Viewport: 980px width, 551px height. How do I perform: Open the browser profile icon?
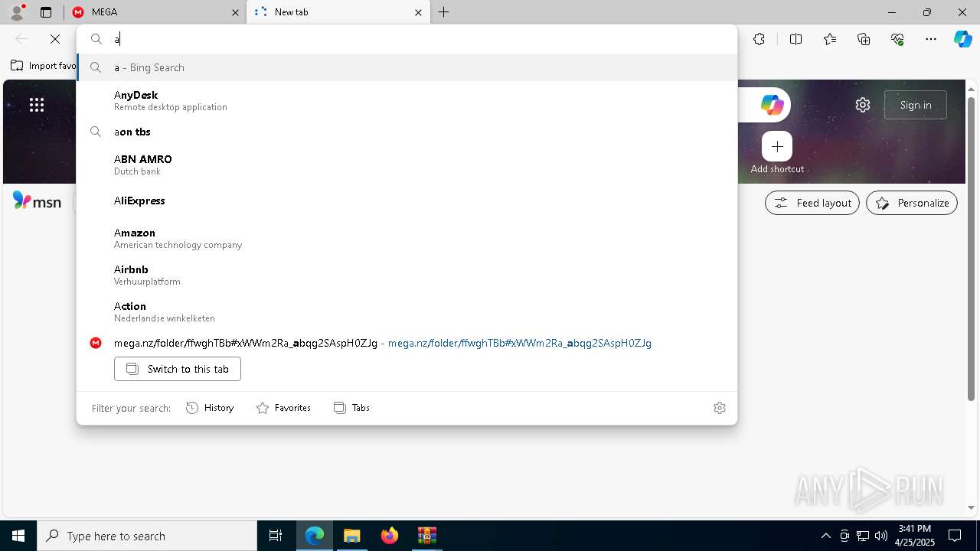click(x=17, y=11)
